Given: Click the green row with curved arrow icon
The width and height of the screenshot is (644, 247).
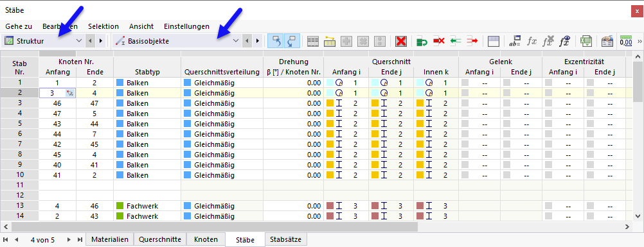Looking at the screenshot, I should pyautogui.click(x=422, y=41).
